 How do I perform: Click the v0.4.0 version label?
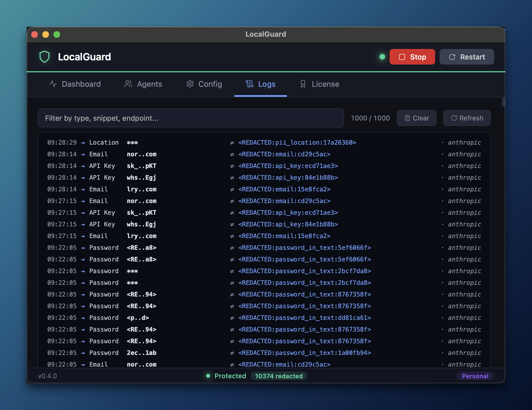[x=47, y=376]
